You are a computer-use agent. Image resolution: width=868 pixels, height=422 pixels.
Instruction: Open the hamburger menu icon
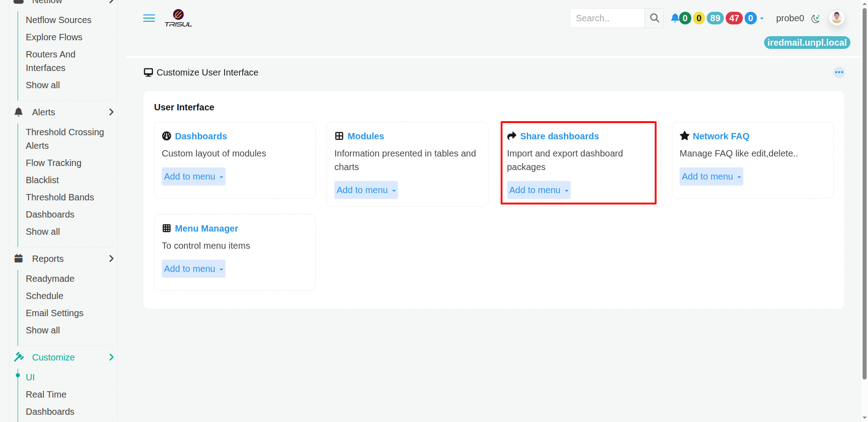pos(149,18)
